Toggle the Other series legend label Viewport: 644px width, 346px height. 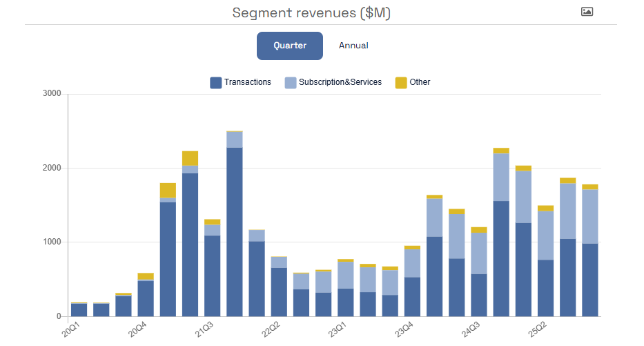[x=420, y=82]
